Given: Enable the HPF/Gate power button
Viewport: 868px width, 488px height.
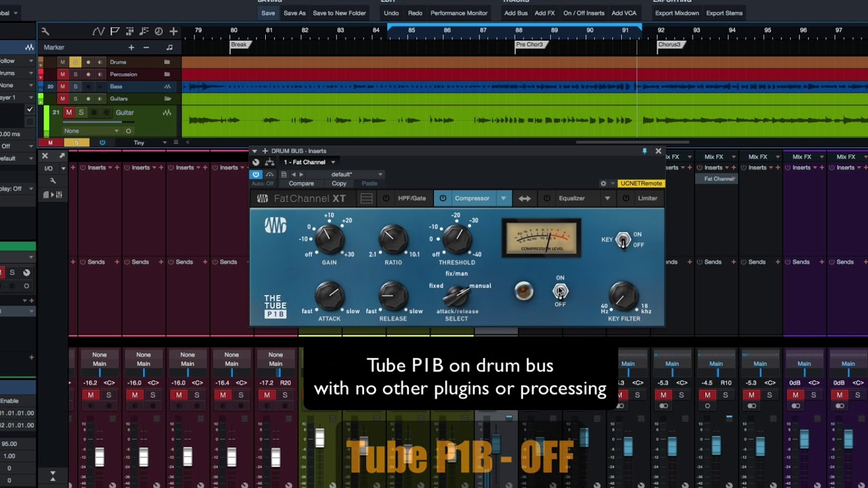Looking at the screenshot, I should 387,199.
